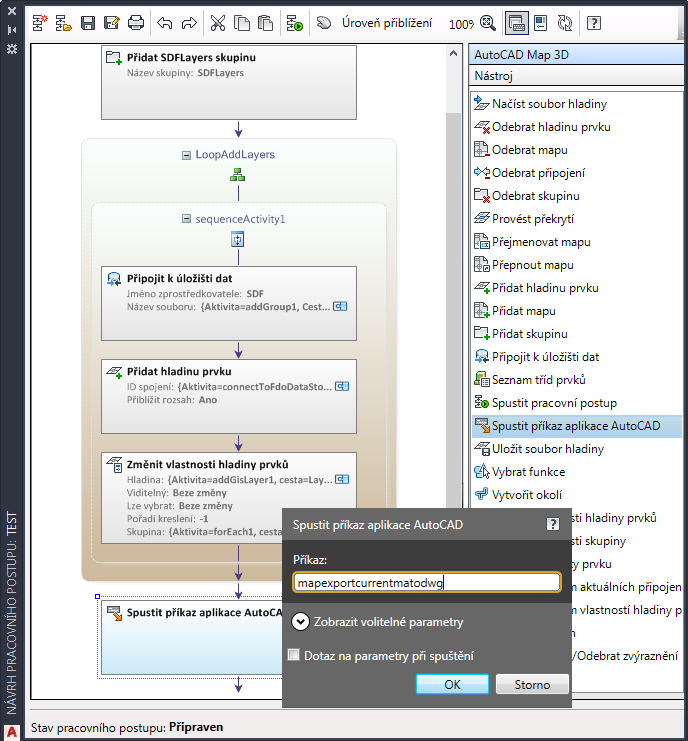Screen dimensions: 688x741
Task: Click the Příkaz input field
Action: point(427,583)
